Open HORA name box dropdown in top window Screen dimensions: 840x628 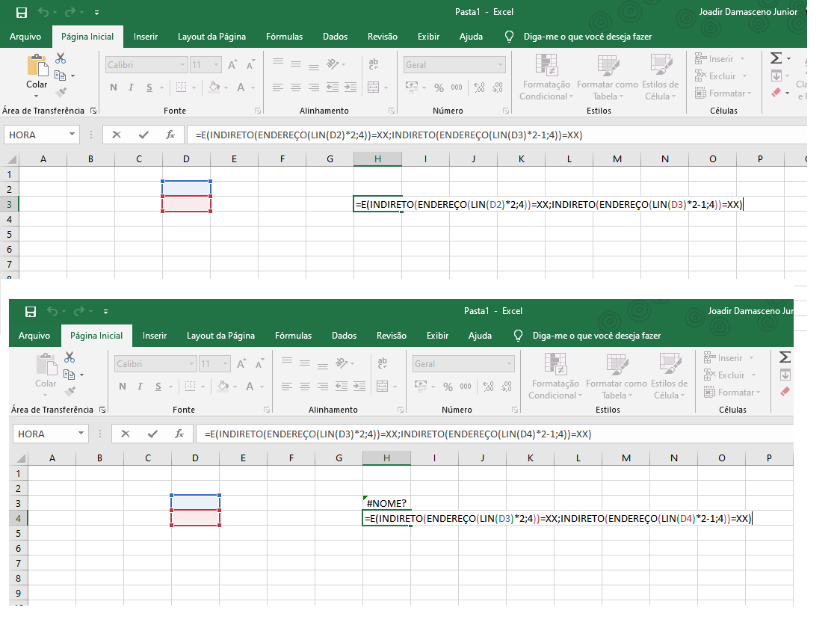[x=72, y=135]
